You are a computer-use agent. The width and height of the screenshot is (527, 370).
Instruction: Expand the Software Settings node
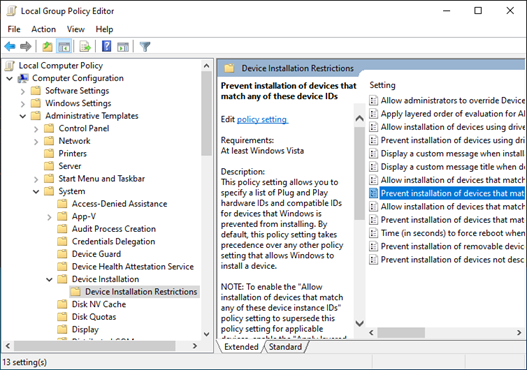tap(23, 91)
